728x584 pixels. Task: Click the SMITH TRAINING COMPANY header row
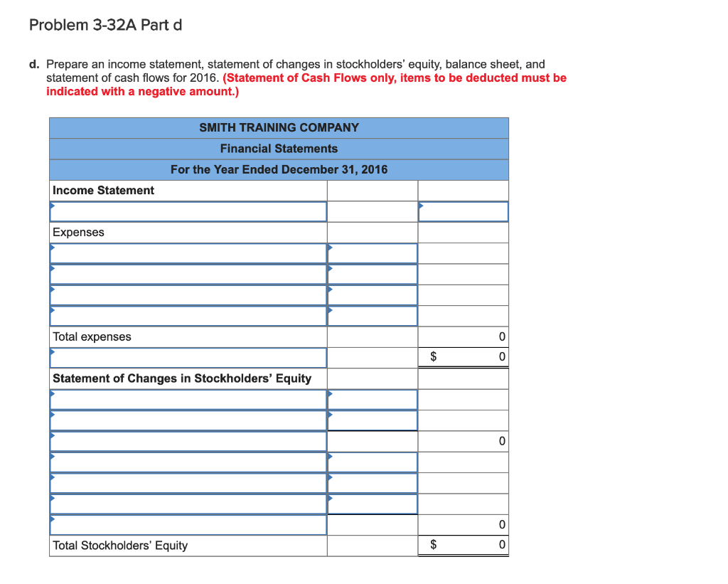pyautogui.click(x=278, y=127)
